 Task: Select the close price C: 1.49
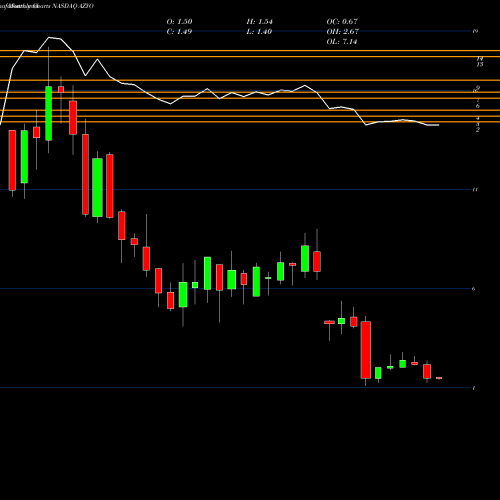point(179,32)
